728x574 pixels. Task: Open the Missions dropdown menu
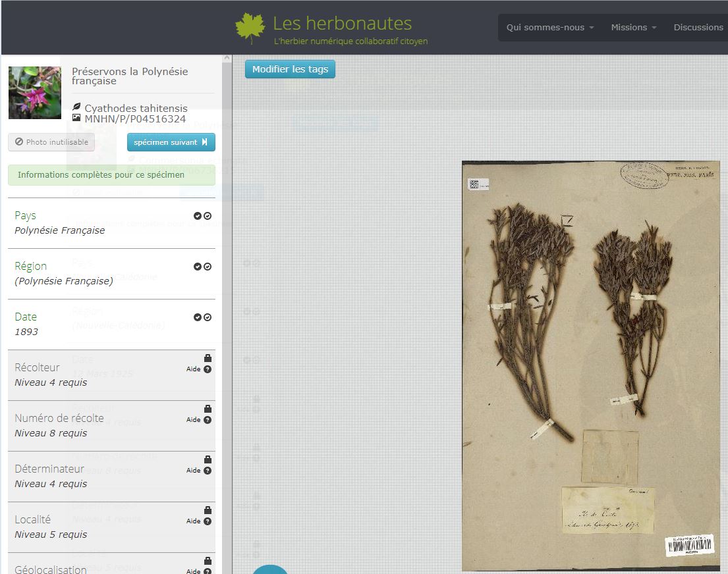[x=633, y=28]
